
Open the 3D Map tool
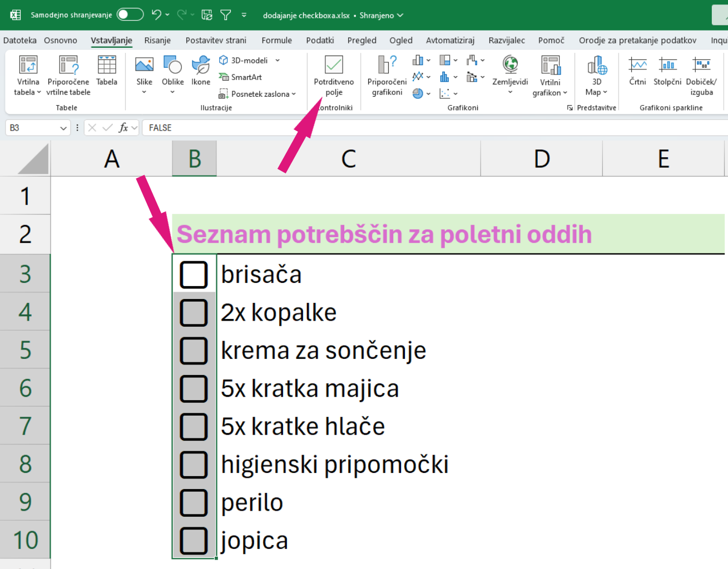pyautogui.click(x=596, y=76)
